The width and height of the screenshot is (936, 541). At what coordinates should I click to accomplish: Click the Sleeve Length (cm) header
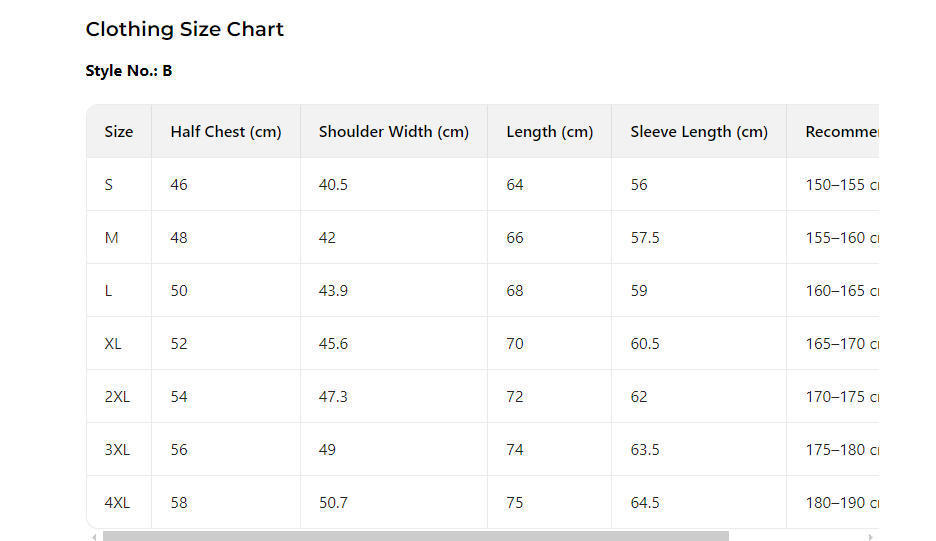click(699, 132)
